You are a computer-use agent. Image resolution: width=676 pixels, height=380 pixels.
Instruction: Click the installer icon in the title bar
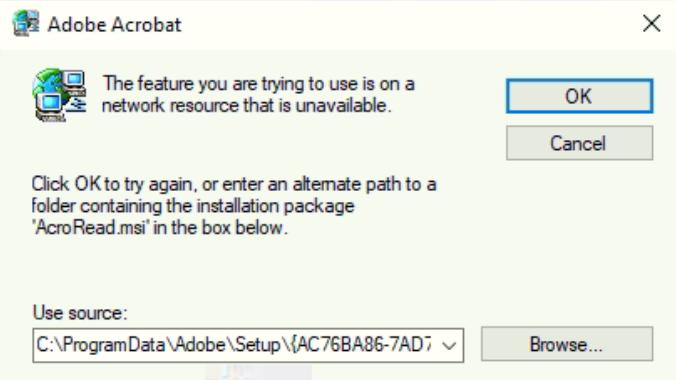pyautogui.click(x=26, y=23)
